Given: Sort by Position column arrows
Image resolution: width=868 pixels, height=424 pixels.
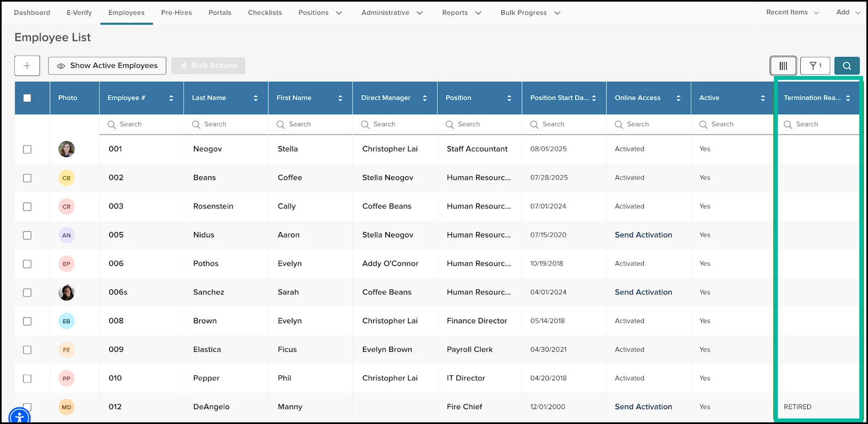Looking at the screenshot, I should coord(509,98).
